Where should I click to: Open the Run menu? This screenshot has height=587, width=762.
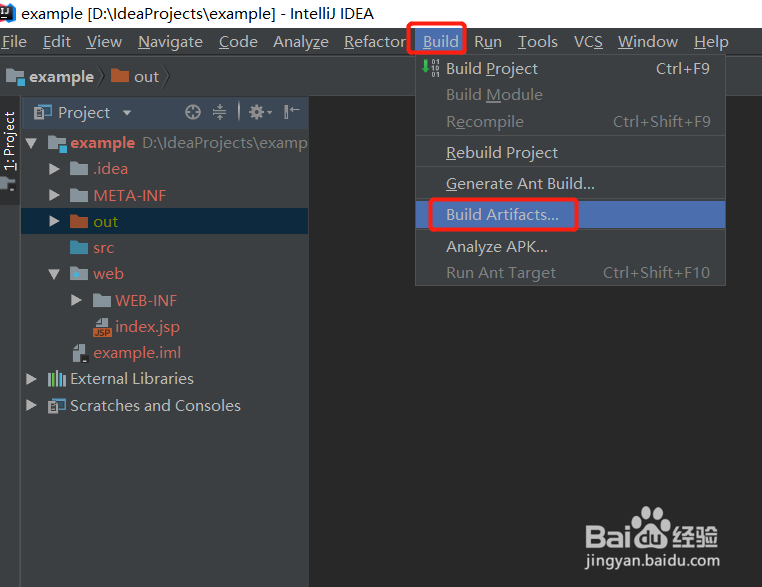pyautogui.click(x=488, y=42)
